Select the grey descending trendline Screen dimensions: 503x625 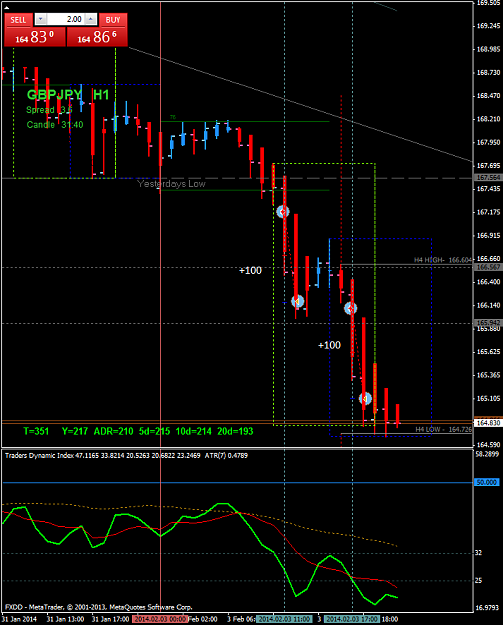tap(299, 103)
